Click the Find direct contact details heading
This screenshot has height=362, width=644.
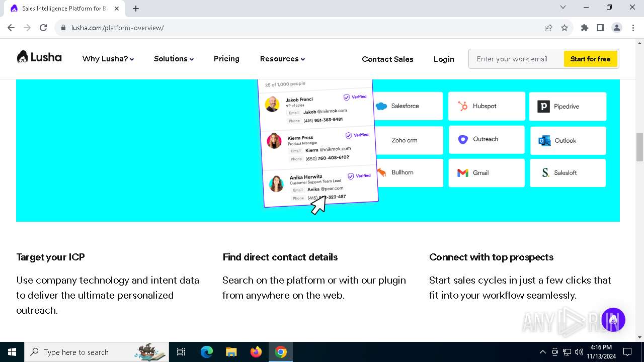pyautogui.click(x=280, y=257)
